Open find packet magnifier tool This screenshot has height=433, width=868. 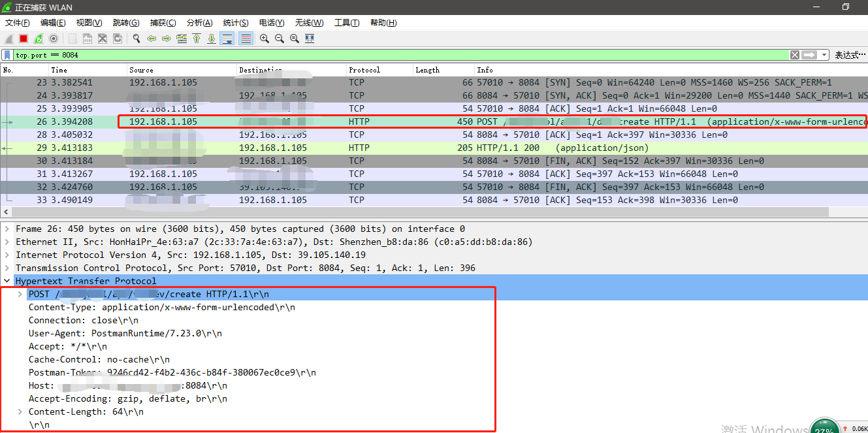point(137,39)
